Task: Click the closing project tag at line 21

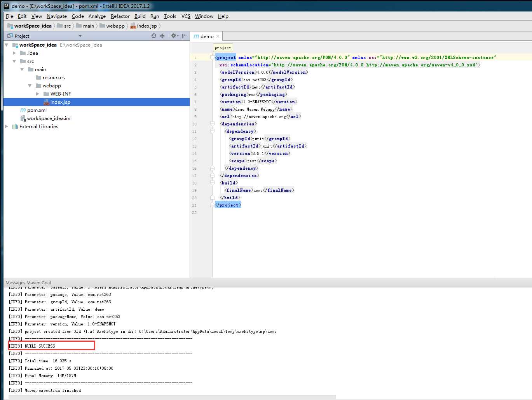Action: [228, 205]
